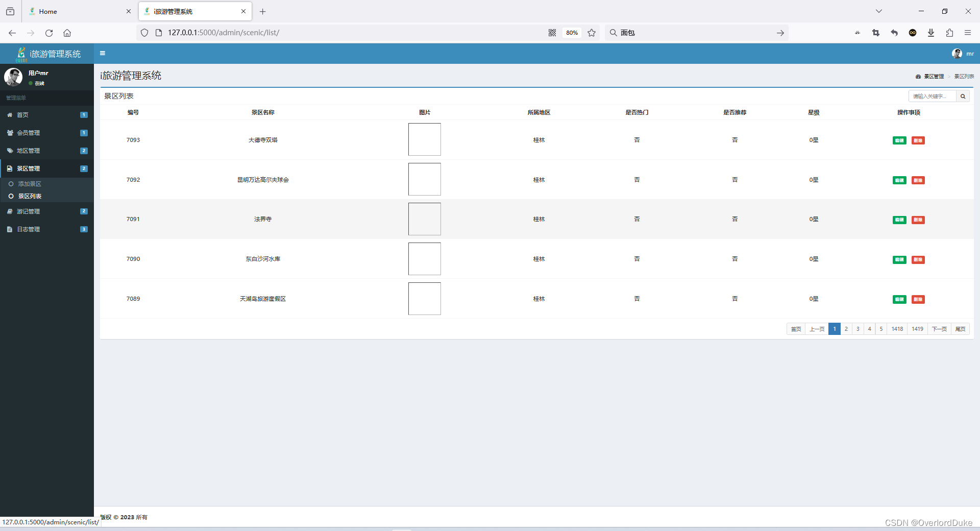
Task: Click the address bar URL field
Action: [x=352, y=33]
